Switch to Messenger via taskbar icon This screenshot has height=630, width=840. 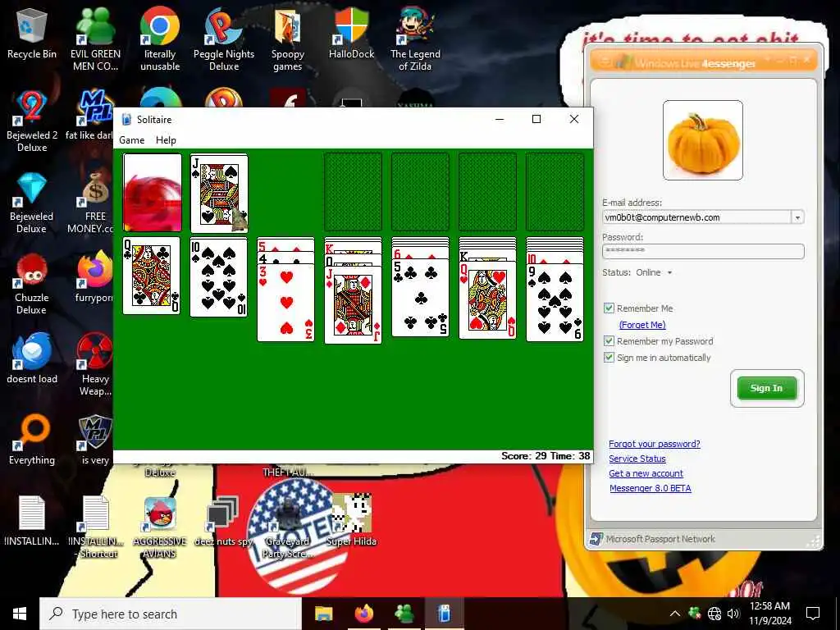[x=404, y=614]
